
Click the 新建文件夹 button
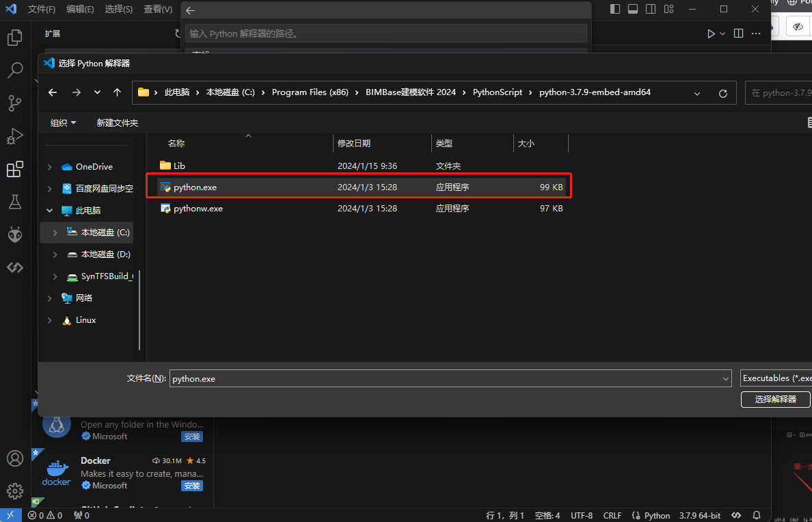pos(117,123)
